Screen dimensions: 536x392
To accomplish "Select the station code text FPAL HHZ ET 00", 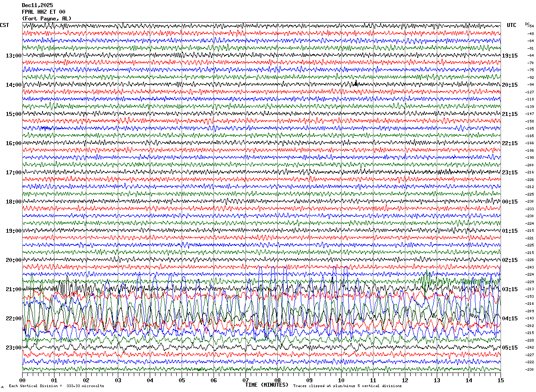I will [43, 12].
